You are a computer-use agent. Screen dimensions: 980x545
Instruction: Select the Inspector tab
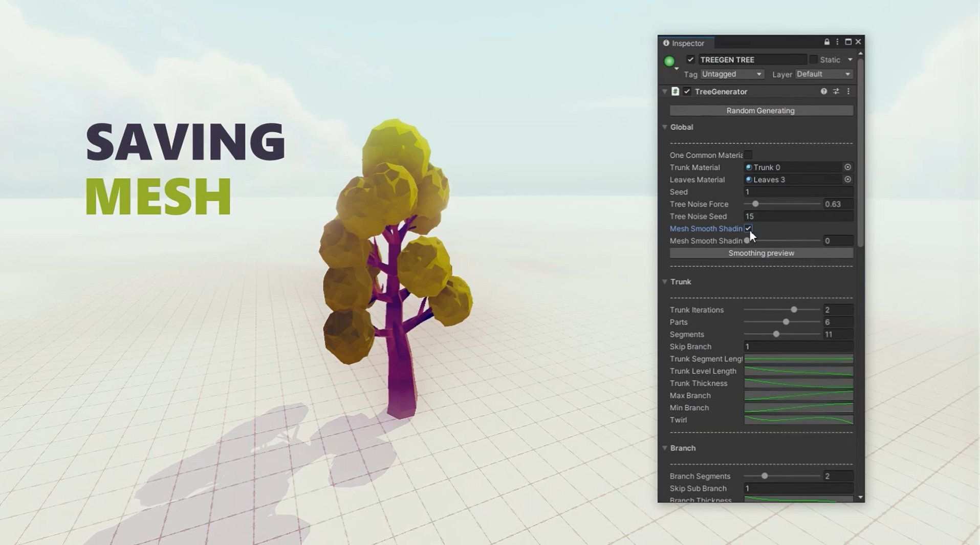point(684,43)
